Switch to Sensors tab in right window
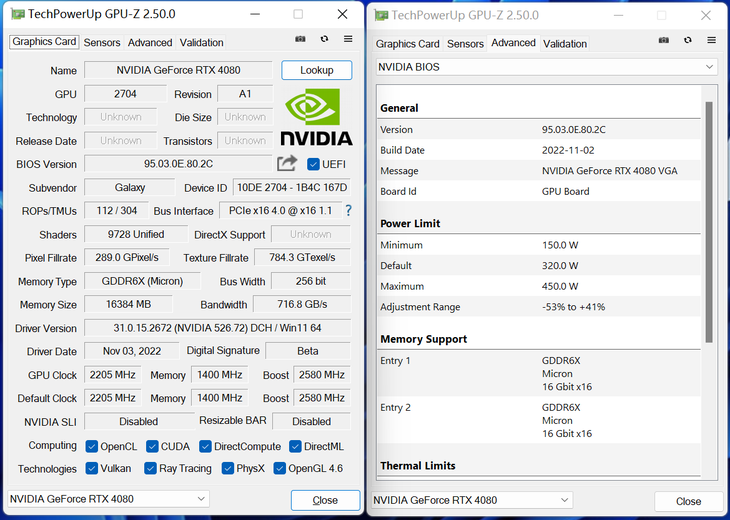Screen dimensions: 730x520 465,44
